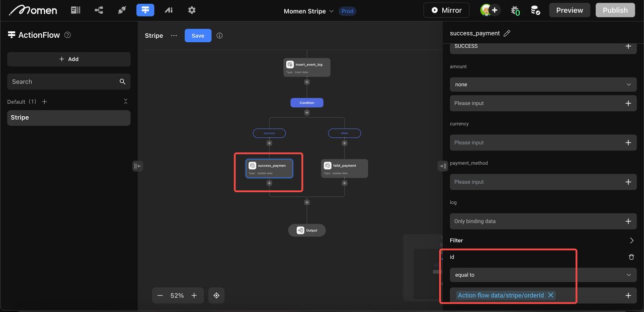Add a node under the other branch
The image size is (644, 312).
(345, 143)
